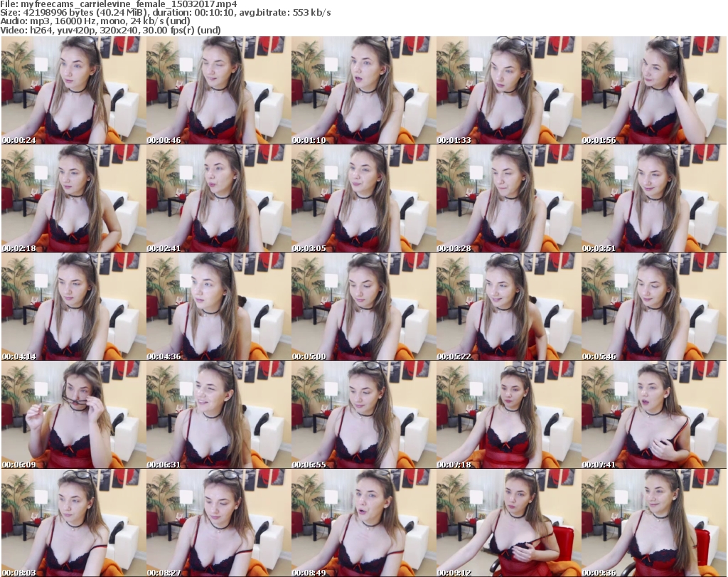Select the thumbnail timestamped 00:02:18
The height and width of the screenshot is (577, 728).
73,198
